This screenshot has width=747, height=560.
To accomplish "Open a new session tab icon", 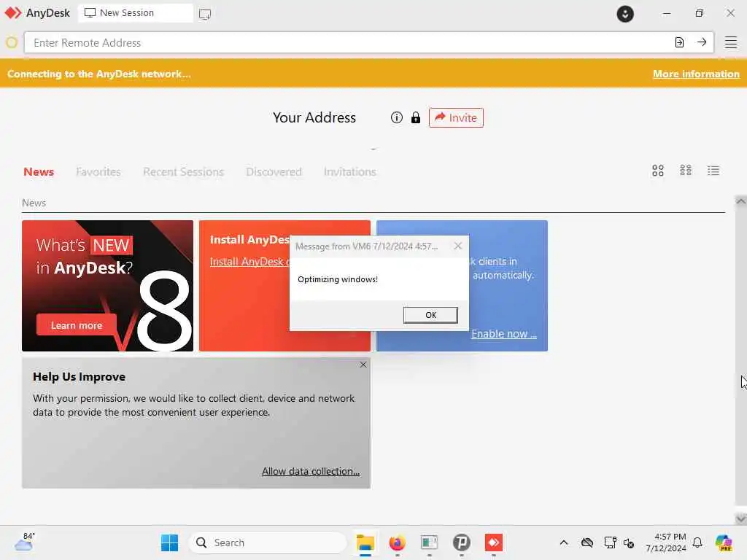I will pyautogui.click(x=205, y=14).
